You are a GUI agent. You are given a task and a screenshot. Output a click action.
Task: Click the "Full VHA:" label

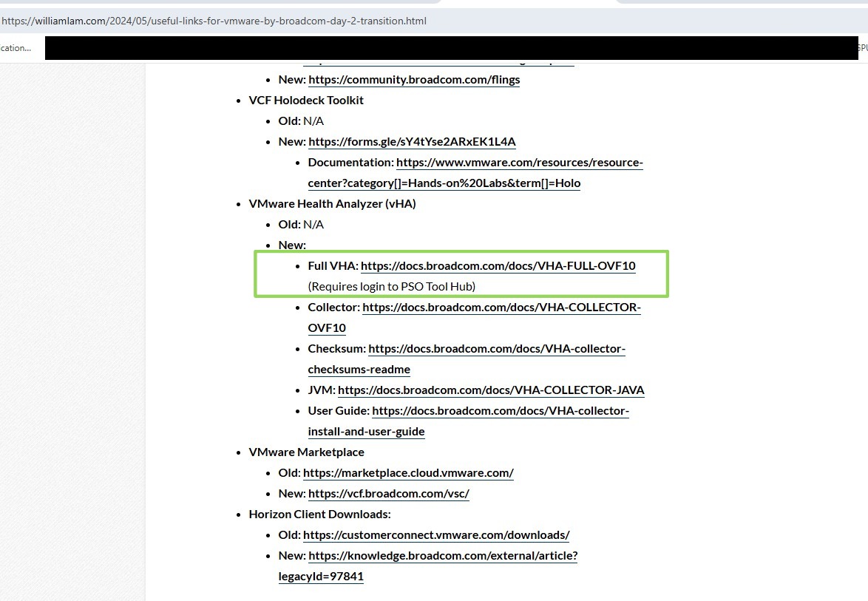point(333,266)
